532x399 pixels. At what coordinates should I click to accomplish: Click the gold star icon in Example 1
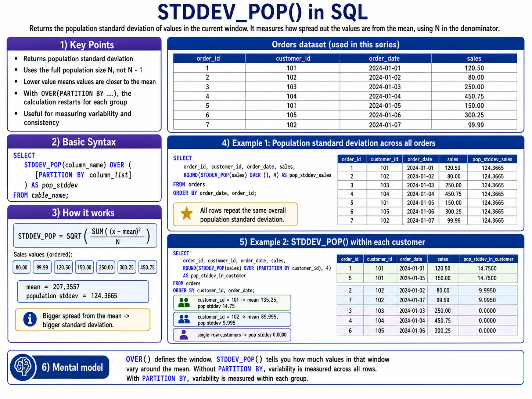(187, 213)
